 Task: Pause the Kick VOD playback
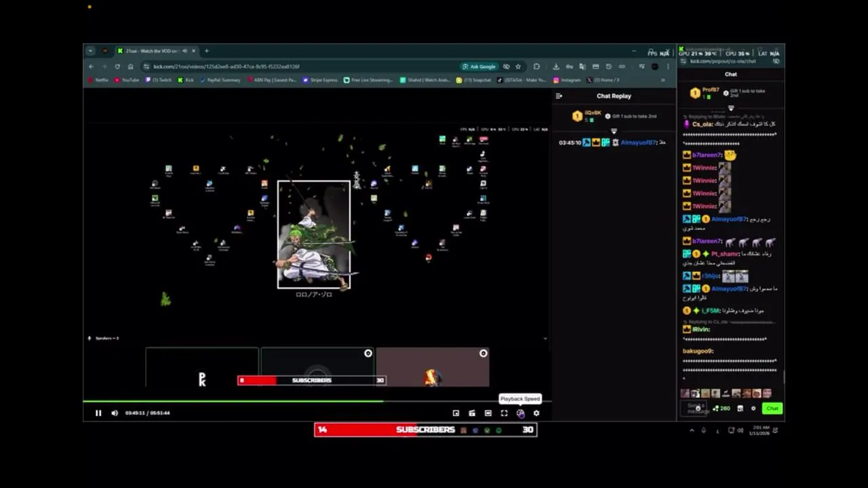[x=98, y=413]
